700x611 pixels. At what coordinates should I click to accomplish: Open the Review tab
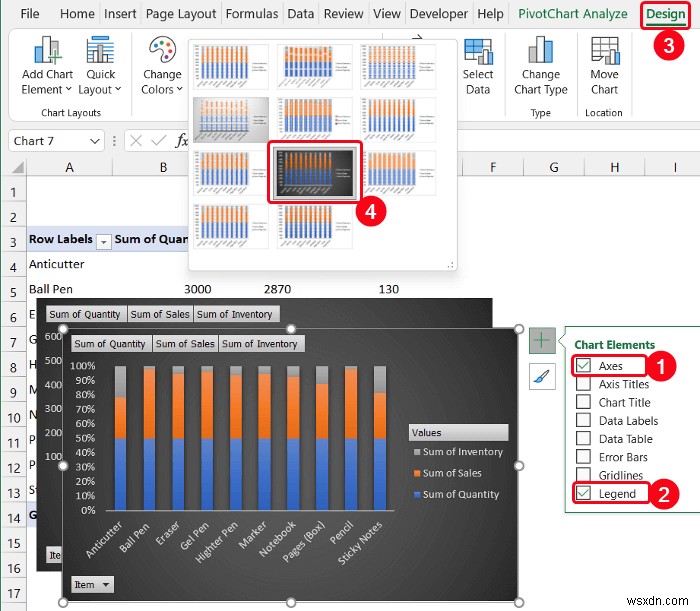click(x=343, y=14)
